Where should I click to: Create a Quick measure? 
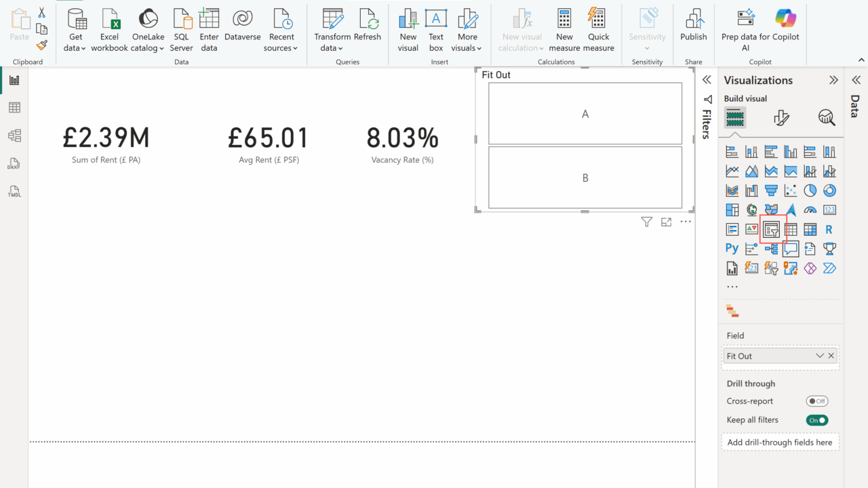point(599,30)
